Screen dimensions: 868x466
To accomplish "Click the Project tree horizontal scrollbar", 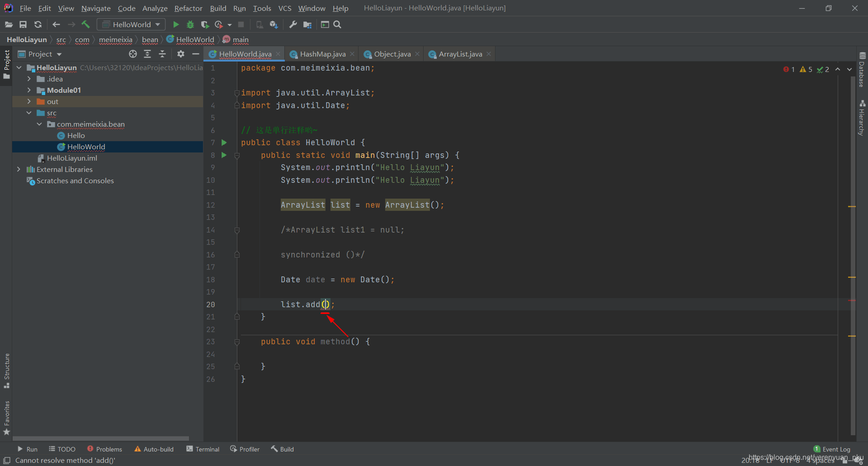I will pos(100,438).
